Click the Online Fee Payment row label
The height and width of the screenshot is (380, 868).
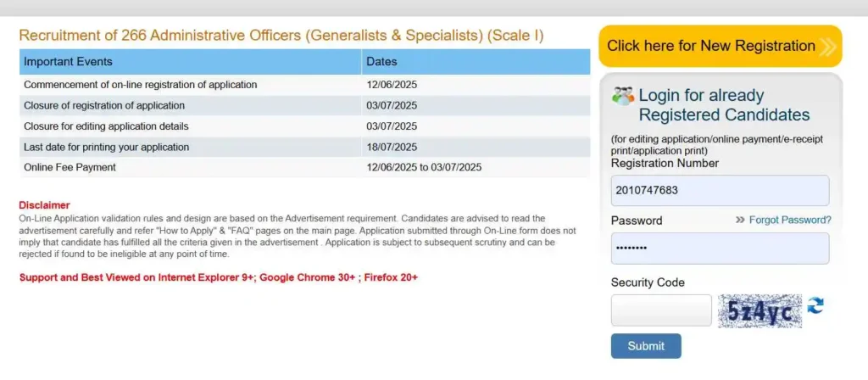click(70, 167)
